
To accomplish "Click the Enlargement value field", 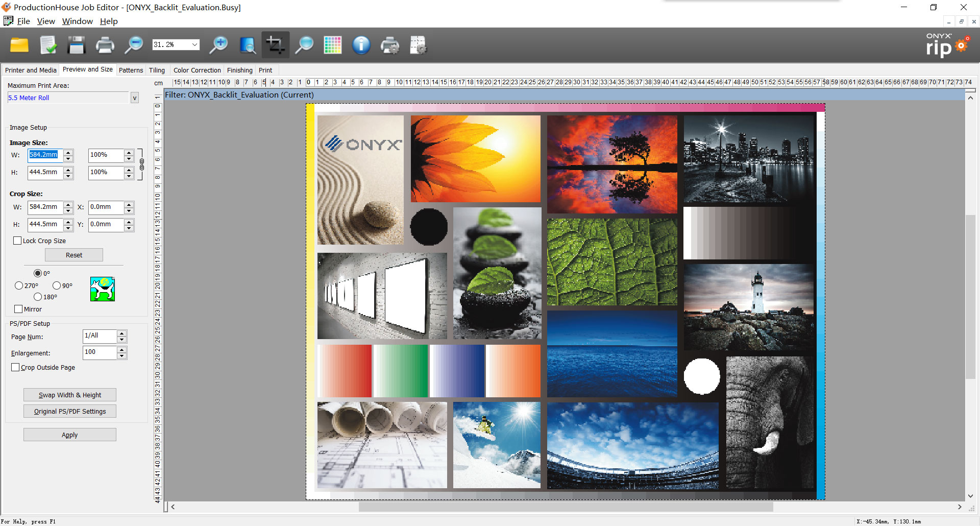I will click(100, 352).
